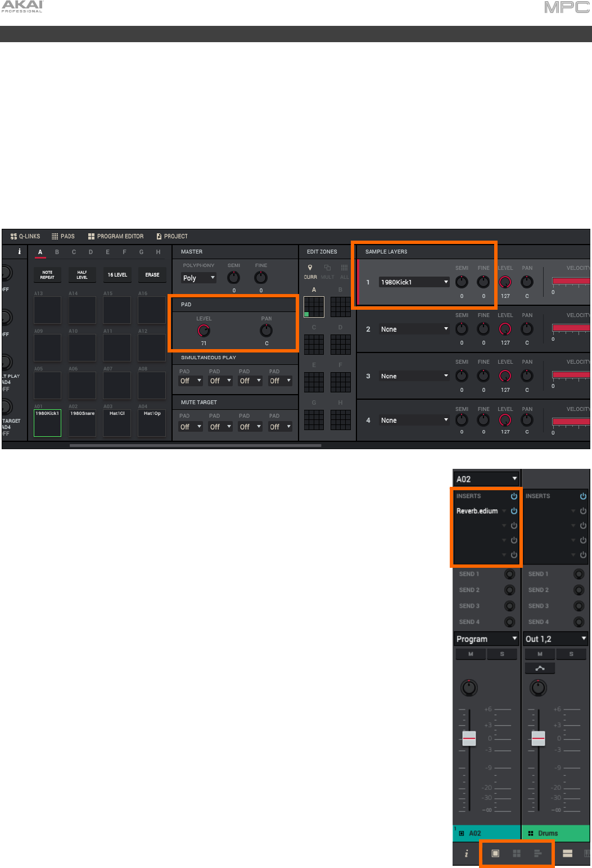Click the info icon beside the pad banks

(x=20, y=252)
